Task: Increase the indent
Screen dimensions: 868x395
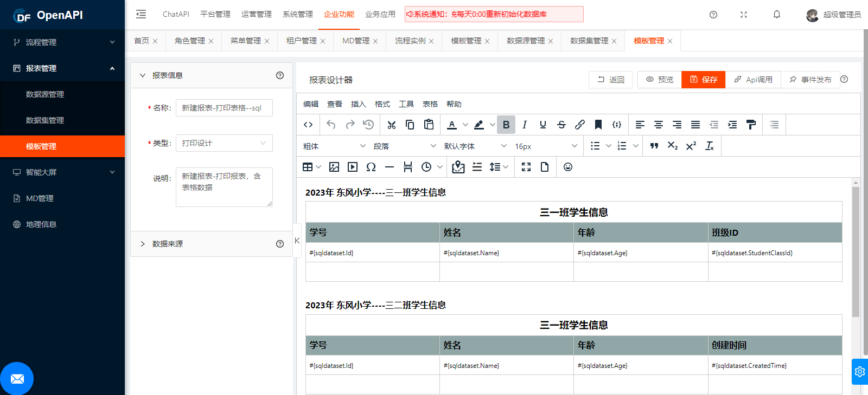Action: click(732, 125)
